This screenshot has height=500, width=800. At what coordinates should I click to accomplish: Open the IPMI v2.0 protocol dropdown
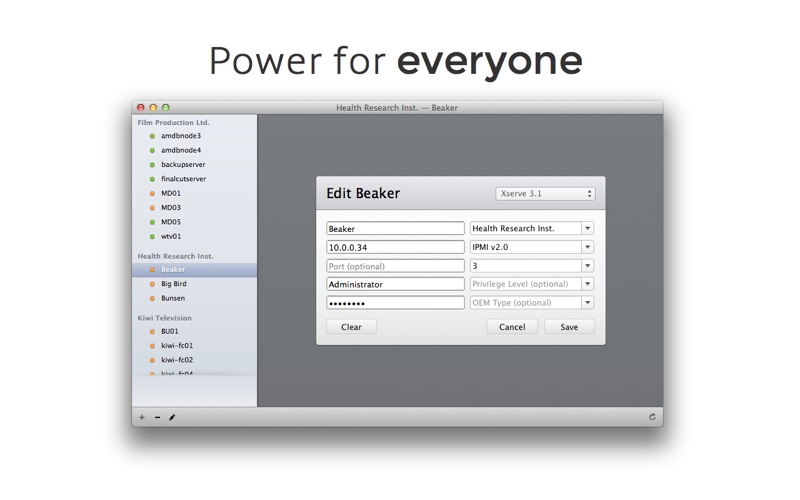click(x=587, y=247)
